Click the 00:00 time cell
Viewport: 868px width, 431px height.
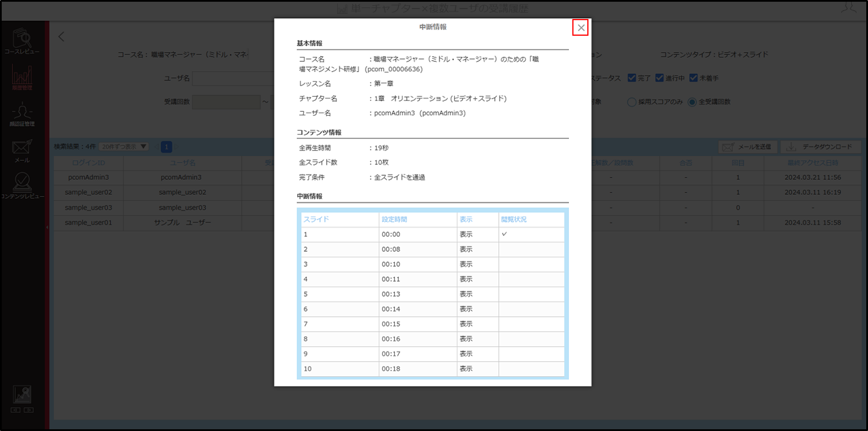tap(418, 235)
